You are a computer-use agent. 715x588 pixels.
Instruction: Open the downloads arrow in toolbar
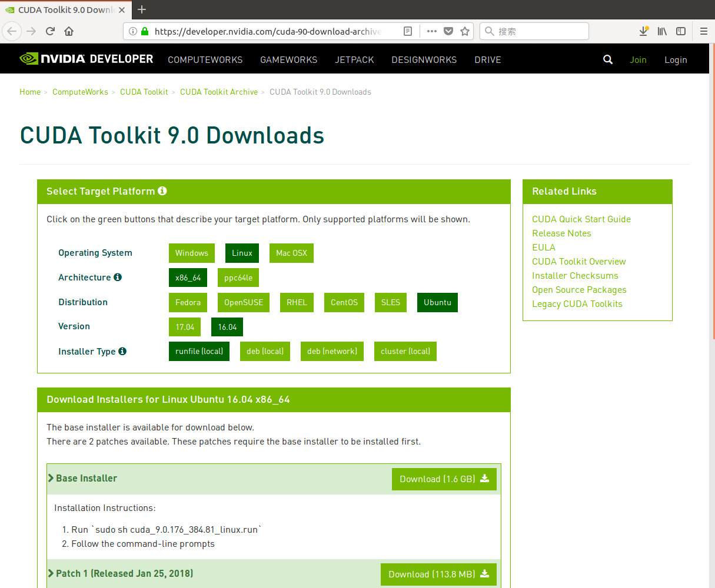(x=644, y=31)
